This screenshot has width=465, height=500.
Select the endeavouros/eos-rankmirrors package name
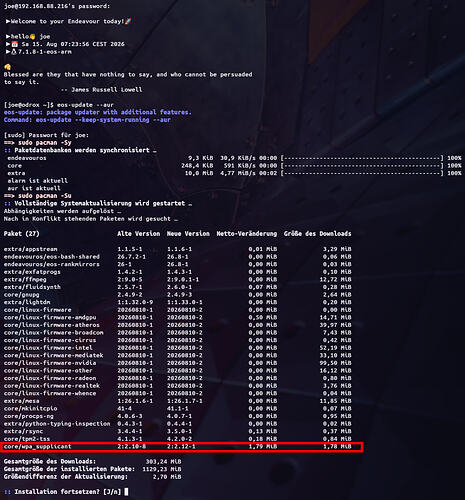tap(52, 264)
